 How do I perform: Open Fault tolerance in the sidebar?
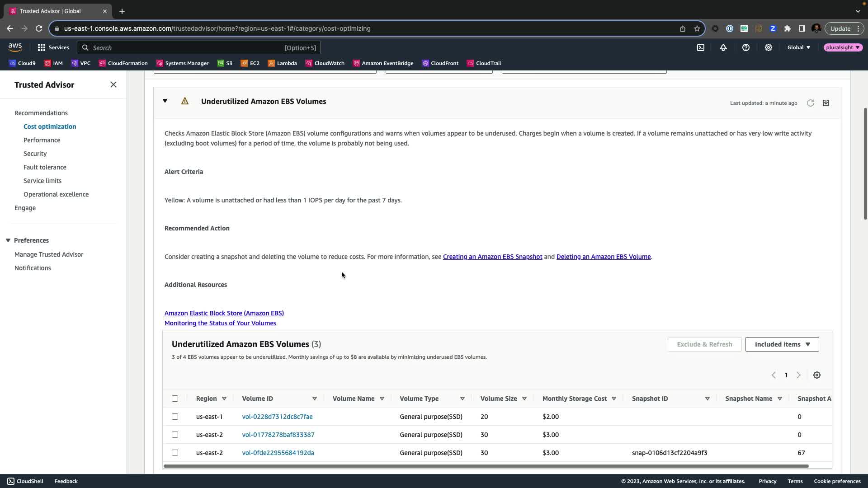[45, 167]
